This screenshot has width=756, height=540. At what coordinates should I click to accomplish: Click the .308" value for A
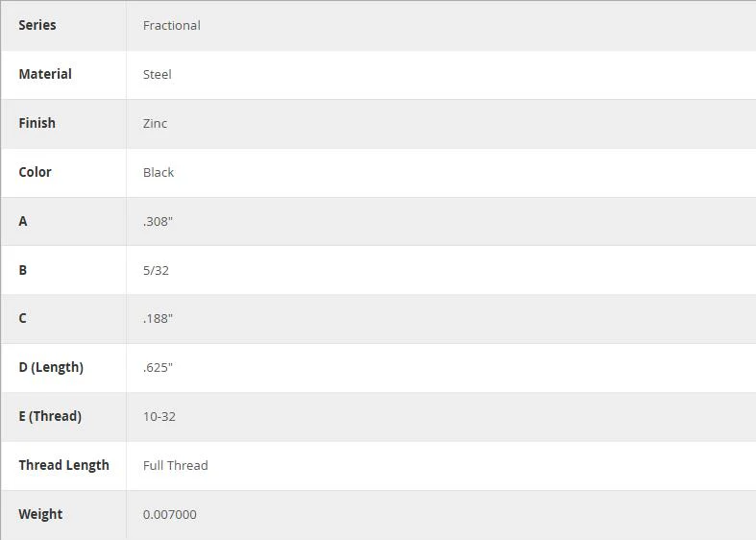[x=158, y=221]
